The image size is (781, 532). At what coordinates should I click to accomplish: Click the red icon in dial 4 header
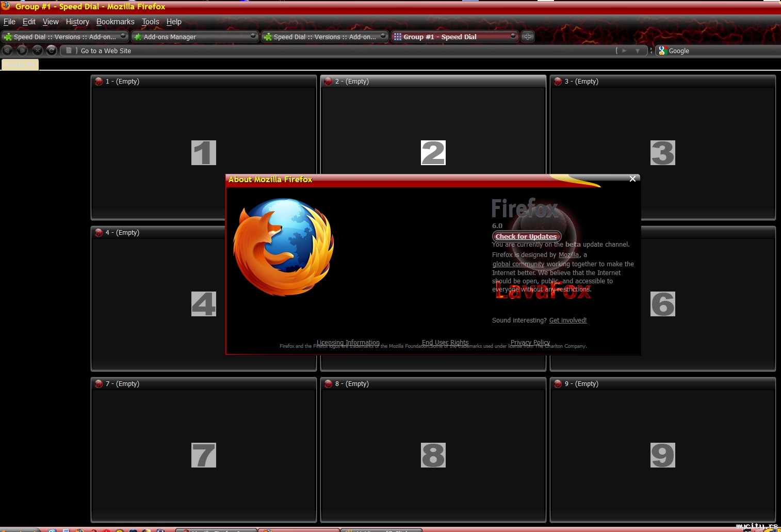(x=99, y=233)
